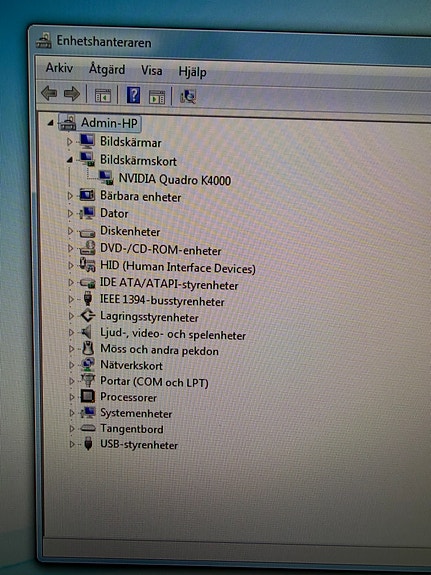Click the scan for hardware changes icon

point(188,97)
